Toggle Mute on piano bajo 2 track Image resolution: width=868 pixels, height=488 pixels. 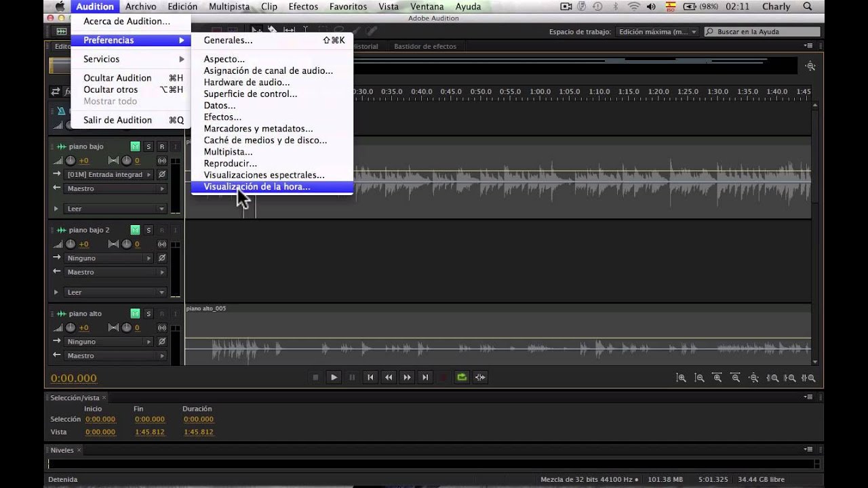click(135, 230)
